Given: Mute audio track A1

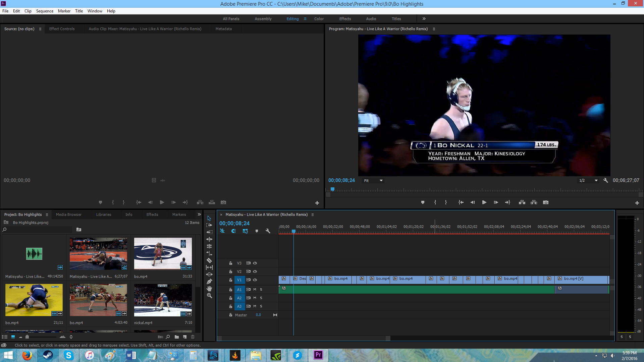Looking at the screenshot, I should [x=255, y=289].
